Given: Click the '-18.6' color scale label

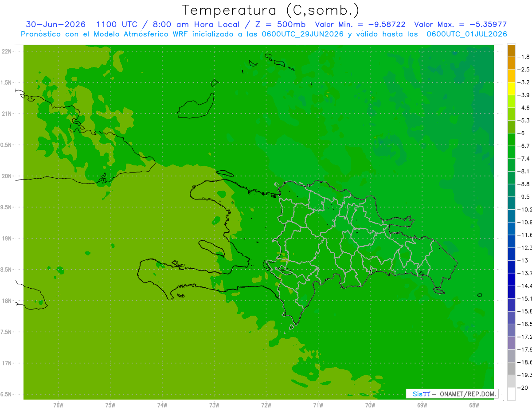Looking at the screenshot, I should click(524, 362).
